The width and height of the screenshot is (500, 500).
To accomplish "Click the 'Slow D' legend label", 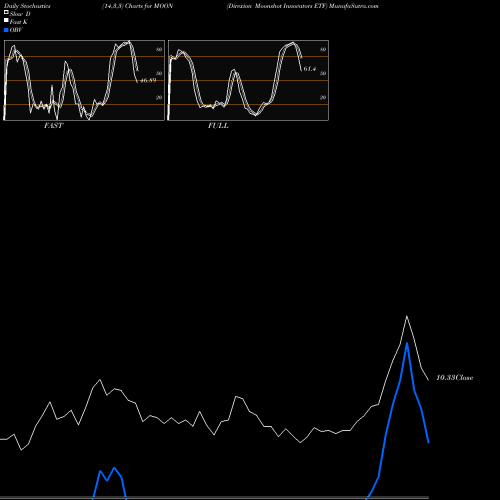I will [x=20, y=14].
